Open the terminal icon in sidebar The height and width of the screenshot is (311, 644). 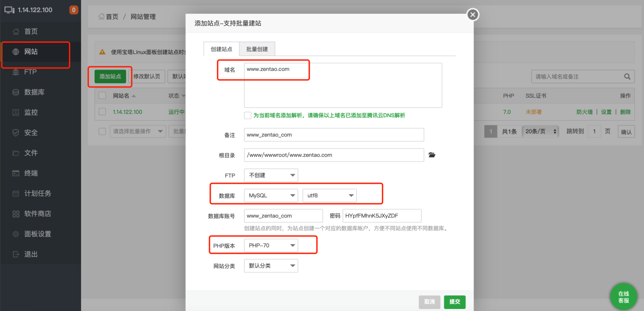[x=16, y=173]
